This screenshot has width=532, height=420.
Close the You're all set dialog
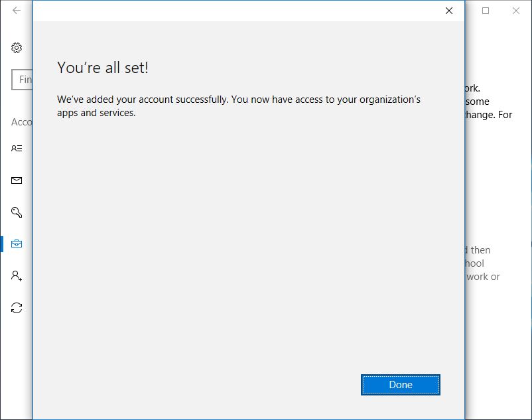point(449,11)
